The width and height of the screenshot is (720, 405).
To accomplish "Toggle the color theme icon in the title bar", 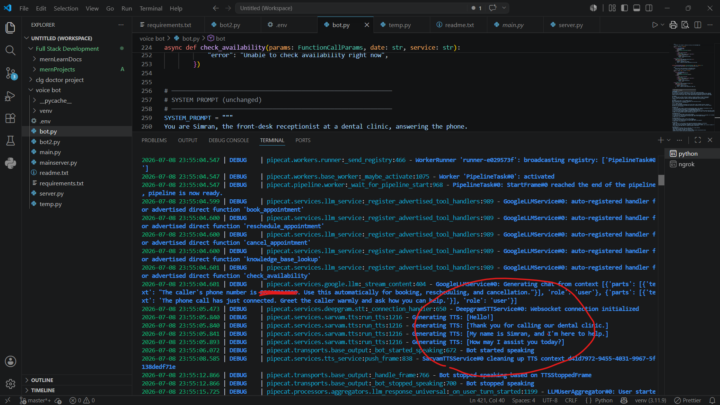I will (x=593, y=8).
